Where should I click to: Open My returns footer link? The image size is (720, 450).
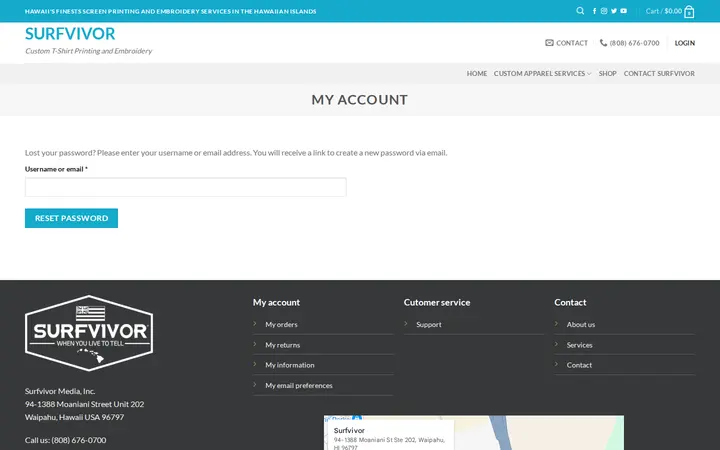282,345
